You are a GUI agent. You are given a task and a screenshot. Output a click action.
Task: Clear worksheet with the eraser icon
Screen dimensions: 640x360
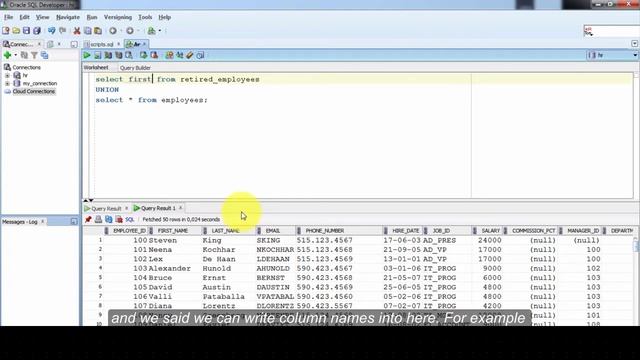190,55
